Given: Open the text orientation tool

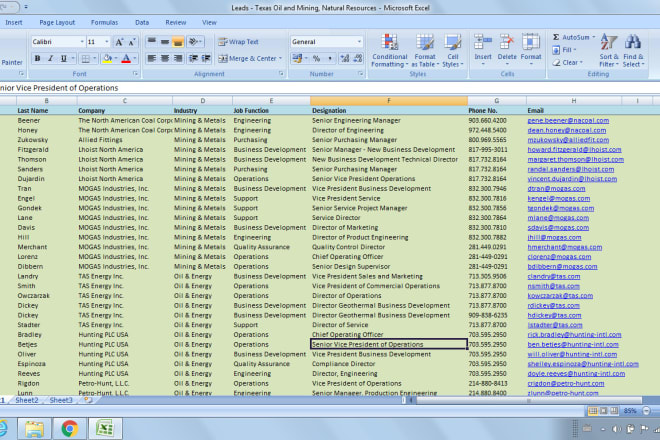Looking at the screenshot, I should coord(195,42).
